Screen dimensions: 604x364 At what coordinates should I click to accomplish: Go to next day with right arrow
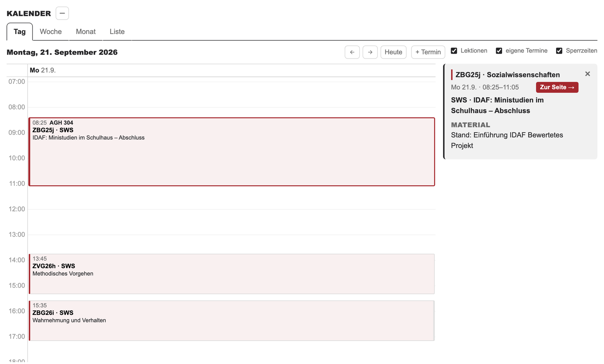(370, 52)
